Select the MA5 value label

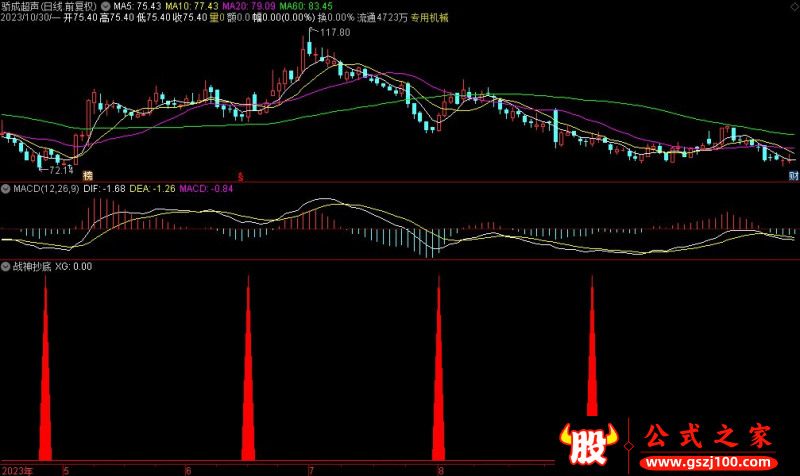click(138, 6)
